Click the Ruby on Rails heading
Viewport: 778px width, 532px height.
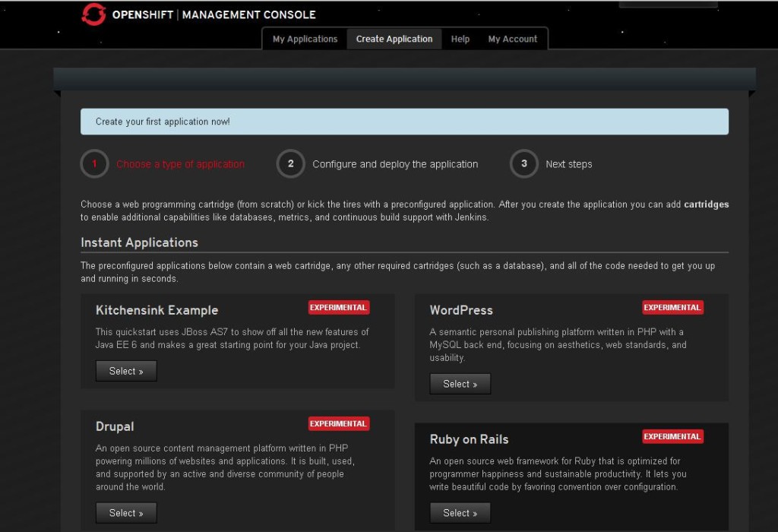(469, 439)
